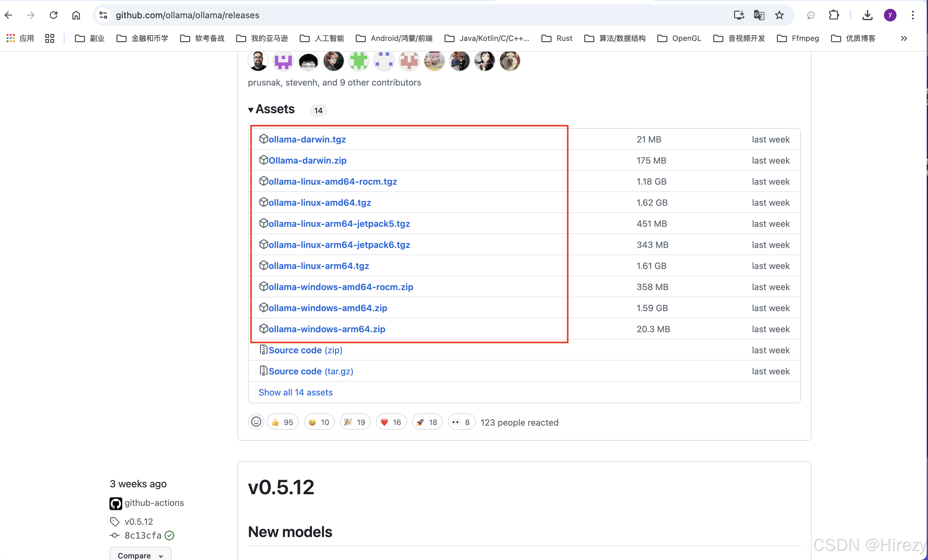
Task: Open the 副业 bookmark folder
Action: coord(90,38)
